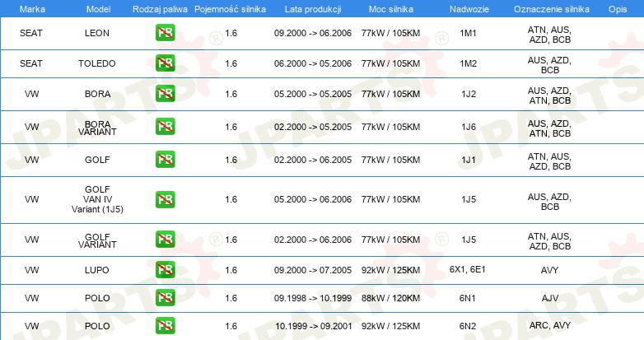Click the fuel icon in the LUPO row
The width and height of the screenshot is (644, 340).
click(x=165, y=270)
